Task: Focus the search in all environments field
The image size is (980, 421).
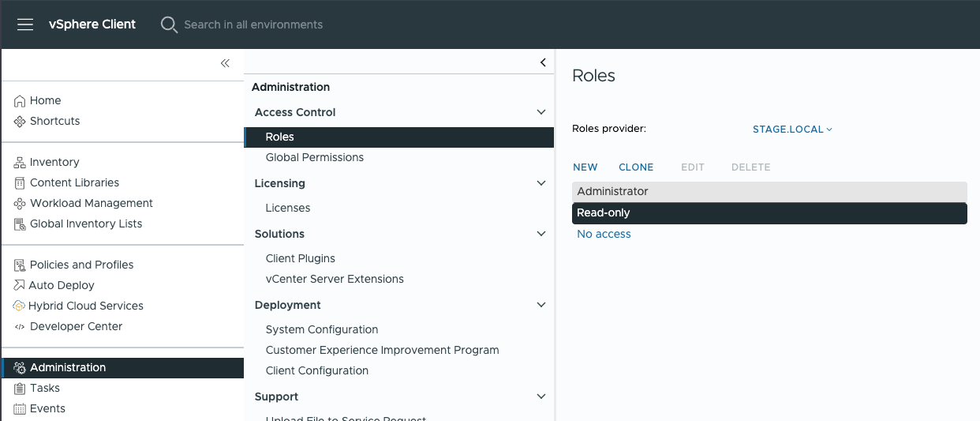Action: [x=253, y=24]
